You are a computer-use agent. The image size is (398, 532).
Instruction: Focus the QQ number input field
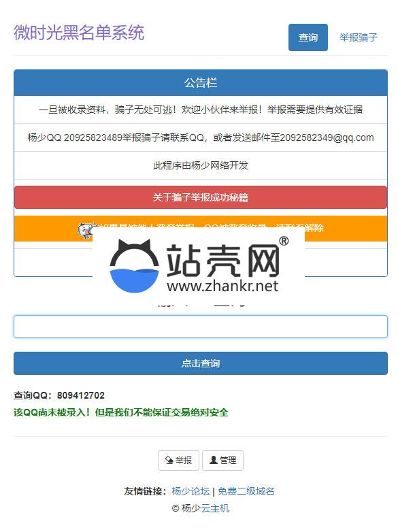tap(201, 327)
